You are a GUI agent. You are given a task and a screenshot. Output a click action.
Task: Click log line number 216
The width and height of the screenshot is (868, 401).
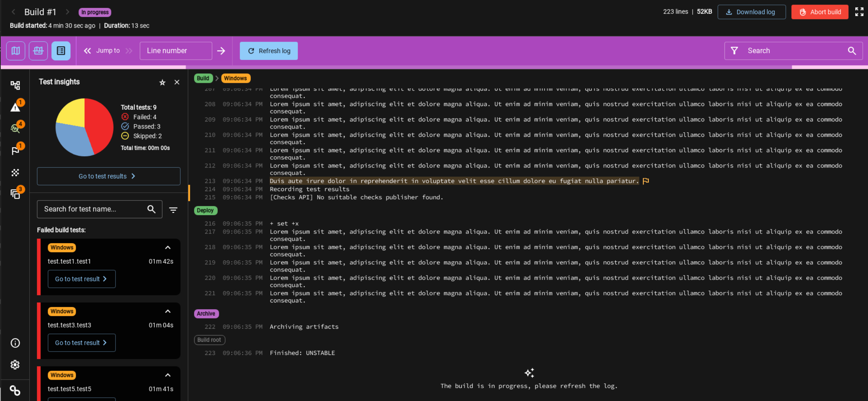coord(210,224)
